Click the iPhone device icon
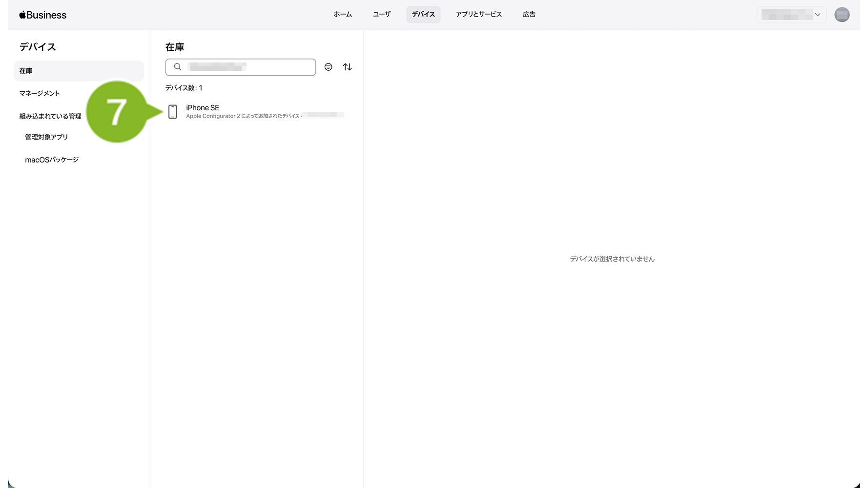The height and width of the screenshot is (488, 868). [x=173, y=112]
